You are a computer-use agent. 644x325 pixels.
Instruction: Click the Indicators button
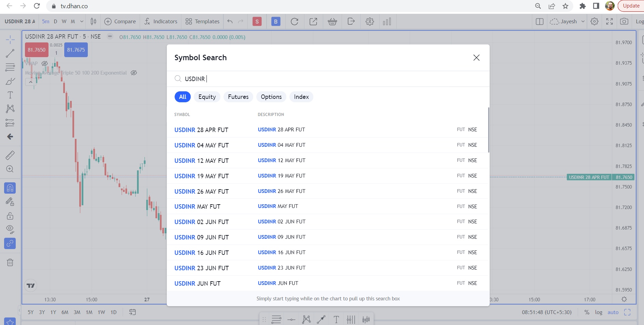pos(161,22)
